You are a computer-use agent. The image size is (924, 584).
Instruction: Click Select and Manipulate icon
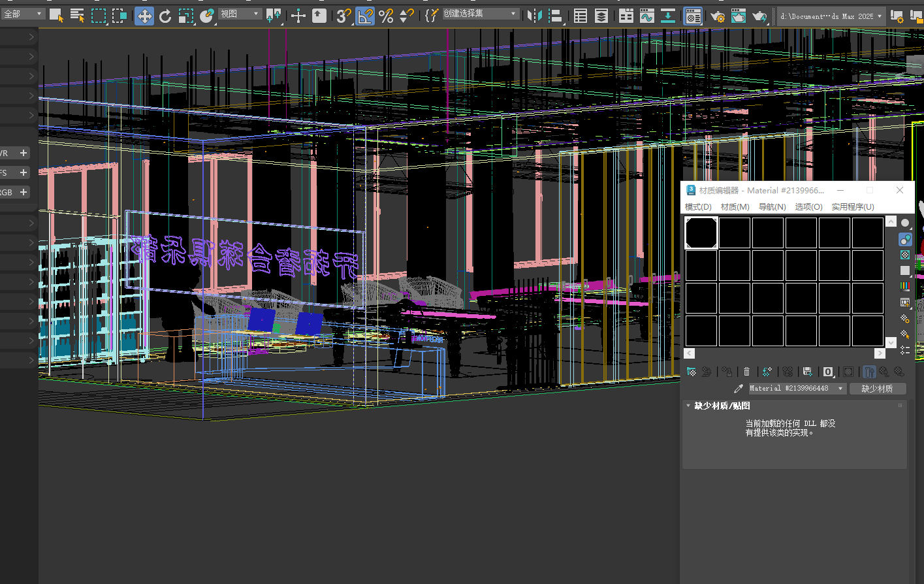coord(298,16)
